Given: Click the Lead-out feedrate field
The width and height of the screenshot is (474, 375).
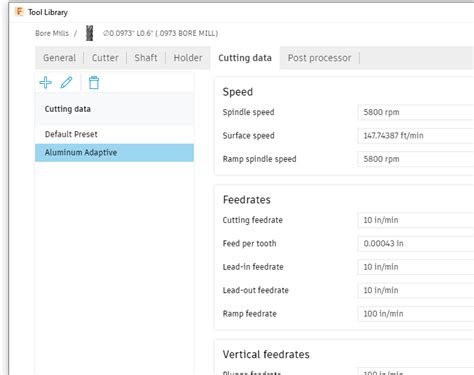Looking at the screenshot, I should click(x=416, y=290).
